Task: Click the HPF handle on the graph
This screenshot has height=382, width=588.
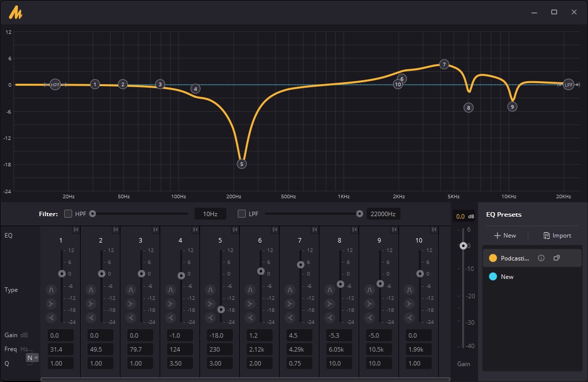Action: (x=55, y=85)
